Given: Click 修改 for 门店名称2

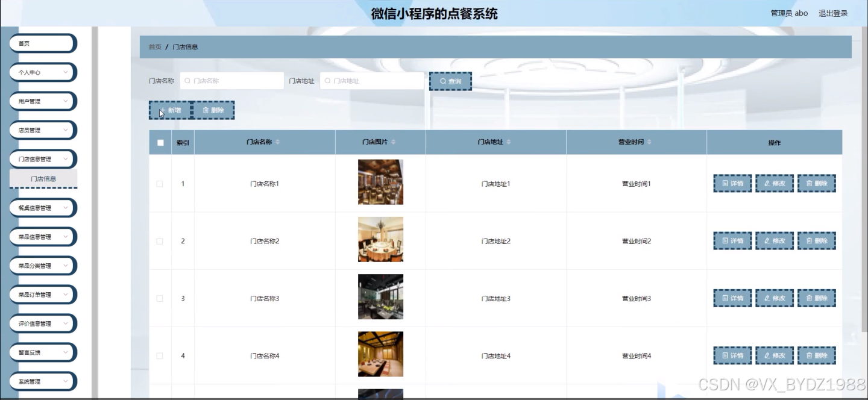Looking at the screenshot, I should coord(775,241).
